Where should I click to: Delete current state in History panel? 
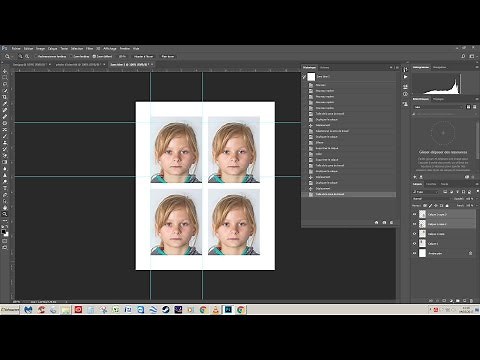391,222
